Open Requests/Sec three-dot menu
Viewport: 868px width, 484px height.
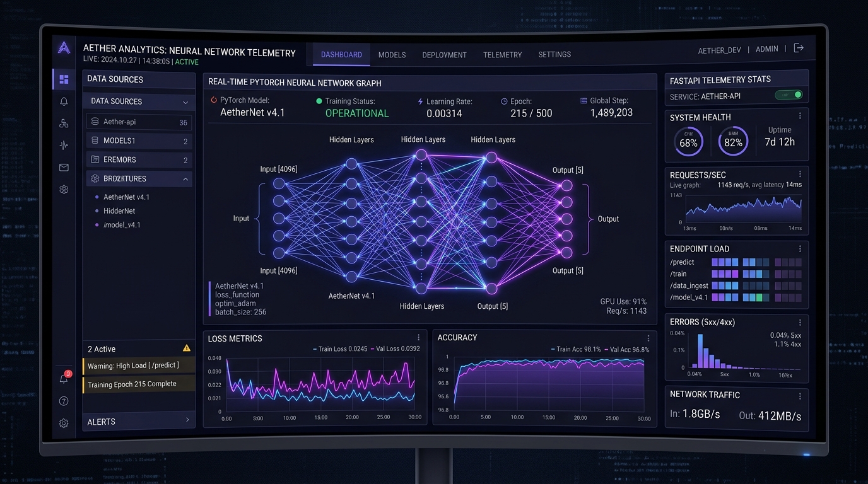pyautogui.click(x=800, y=174)
